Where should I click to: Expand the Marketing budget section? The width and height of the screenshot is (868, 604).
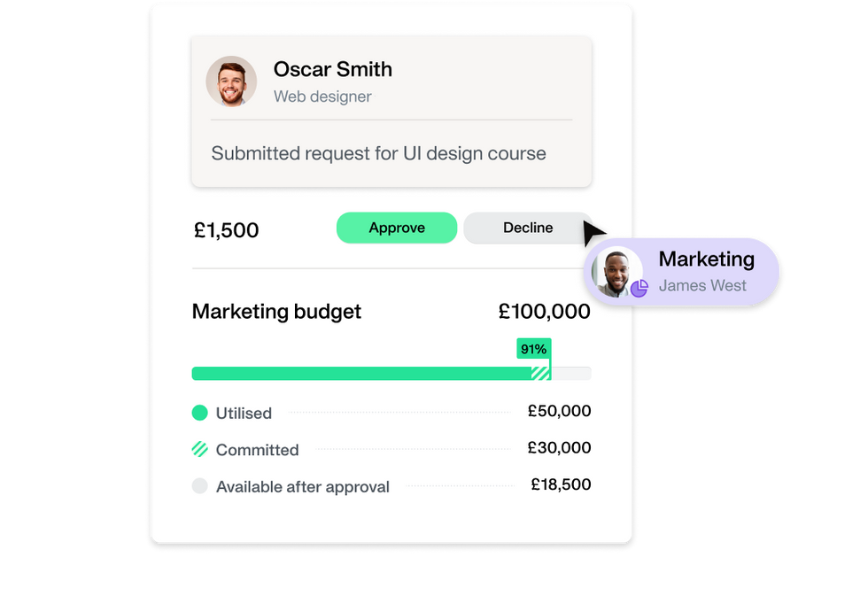[x=276, y=312]
